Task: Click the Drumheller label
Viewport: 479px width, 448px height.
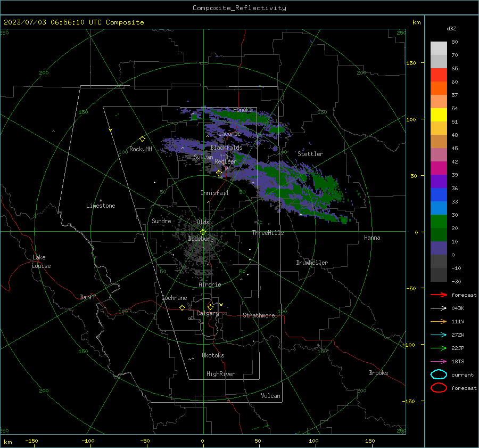Action: click(312, 263)
